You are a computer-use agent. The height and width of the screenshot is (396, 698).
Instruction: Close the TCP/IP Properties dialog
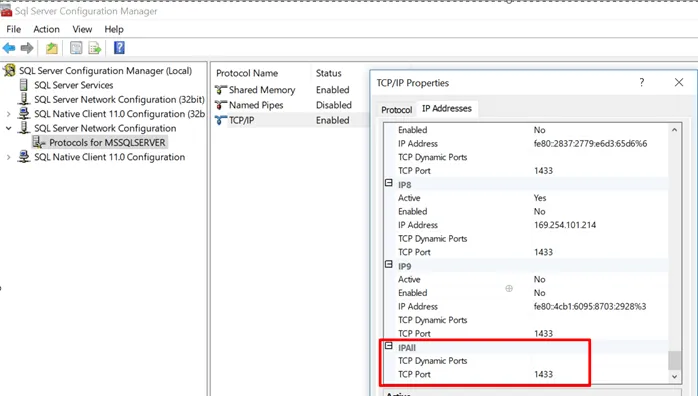point(678,82)
